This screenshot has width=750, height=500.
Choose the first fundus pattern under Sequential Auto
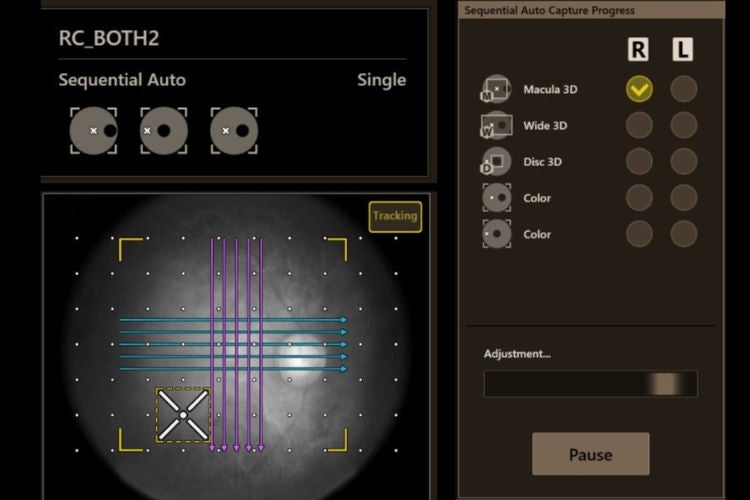[94, 131]
